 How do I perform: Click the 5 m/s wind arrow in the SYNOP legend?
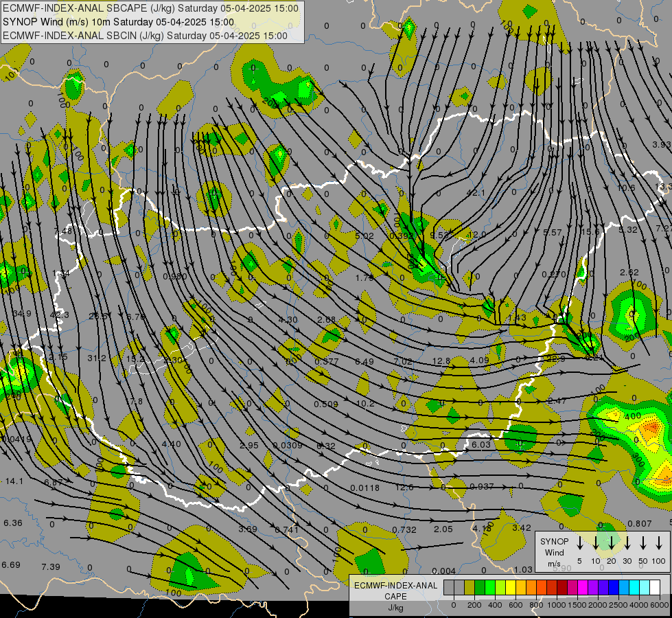579,543
